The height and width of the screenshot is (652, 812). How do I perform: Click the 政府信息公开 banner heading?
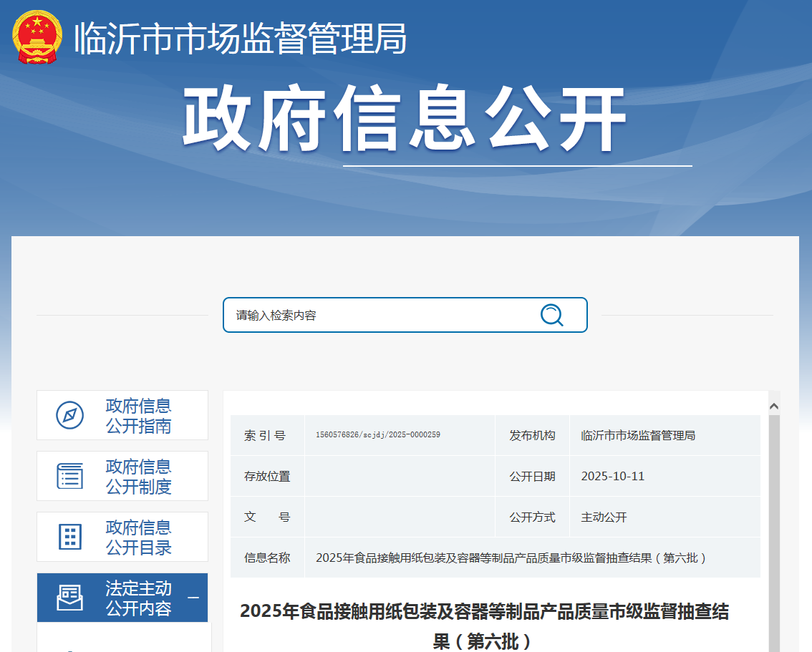(405, 120)
